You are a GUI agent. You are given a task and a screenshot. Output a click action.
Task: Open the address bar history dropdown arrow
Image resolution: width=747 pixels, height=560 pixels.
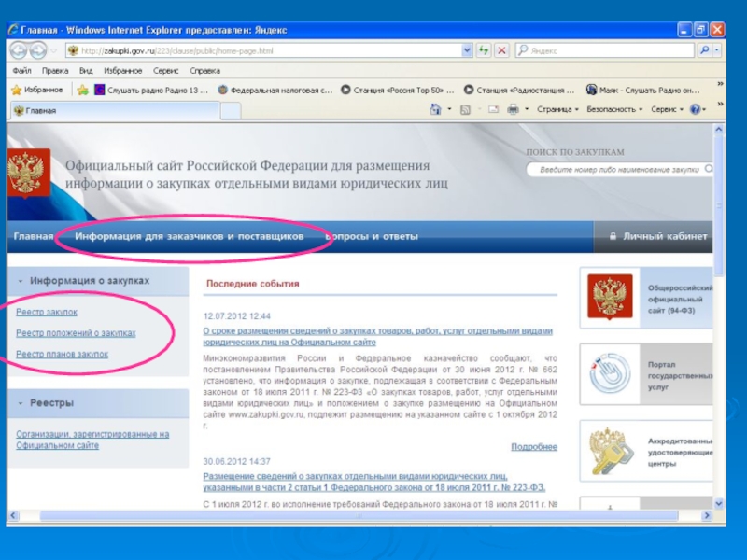click(x=467, y=50)
